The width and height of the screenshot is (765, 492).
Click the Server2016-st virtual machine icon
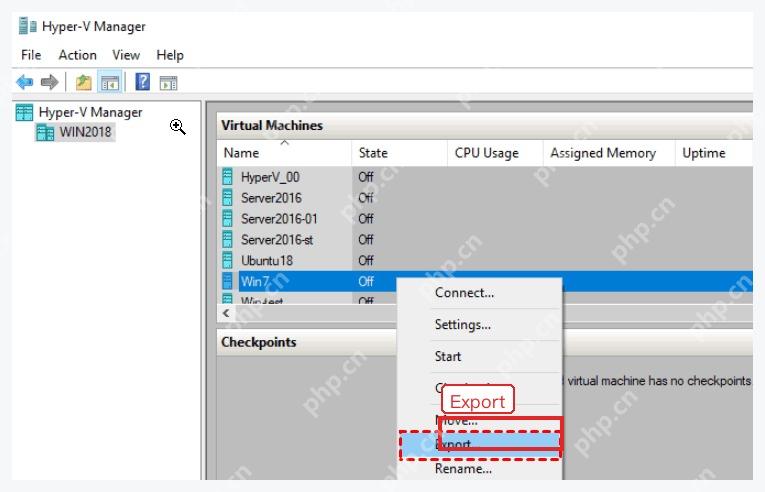[227, 239]
